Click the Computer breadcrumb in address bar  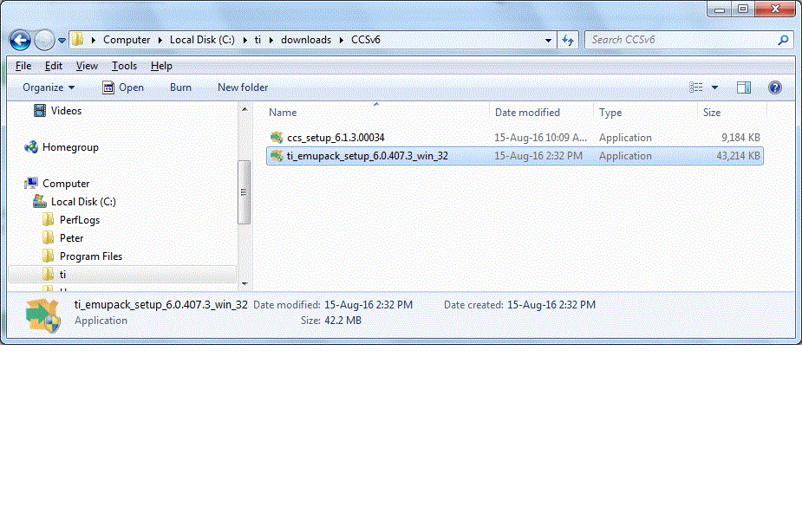click(x=127, y=39)
